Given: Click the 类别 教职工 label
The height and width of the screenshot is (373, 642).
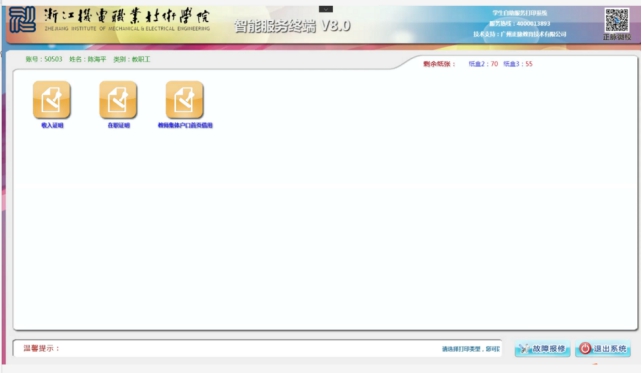Looking at the screenshot, I should pyautogui.click(x=132, y=59).
